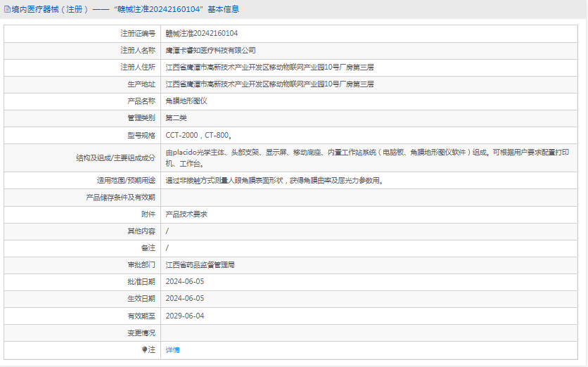The width and height of the screenshot is (588, 367).
Task: Click product name 角膜地形图仪
Action: click(186, 101)
